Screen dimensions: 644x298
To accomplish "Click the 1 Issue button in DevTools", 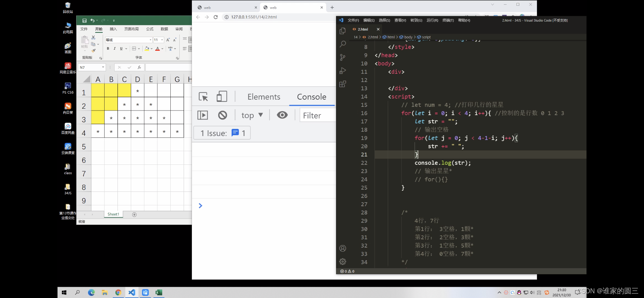I will click(222, 133).
